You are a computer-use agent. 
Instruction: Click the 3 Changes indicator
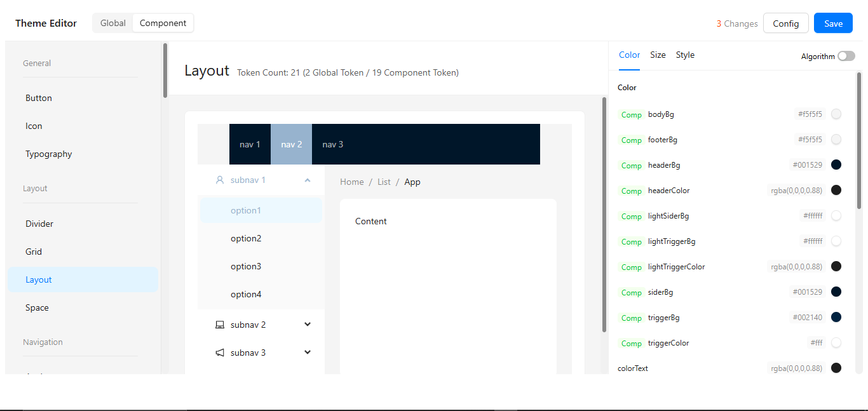click(x=737, y=24)
